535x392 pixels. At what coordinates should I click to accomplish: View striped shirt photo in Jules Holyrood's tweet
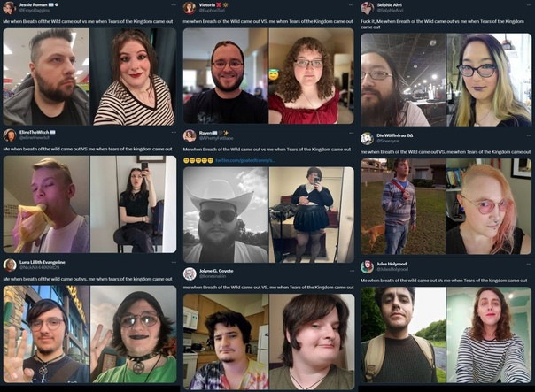pyautogui.click(x=489, y=334)
